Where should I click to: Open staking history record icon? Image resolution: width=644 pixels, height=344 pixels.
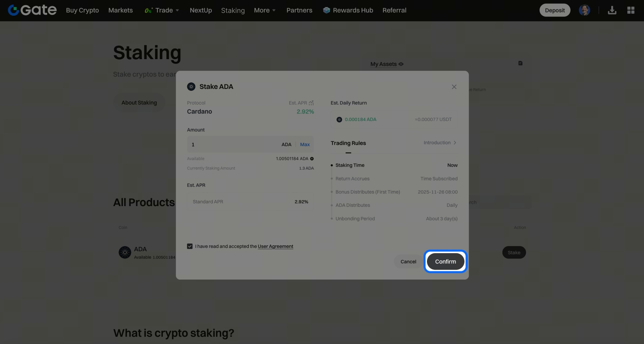[520, 63]
